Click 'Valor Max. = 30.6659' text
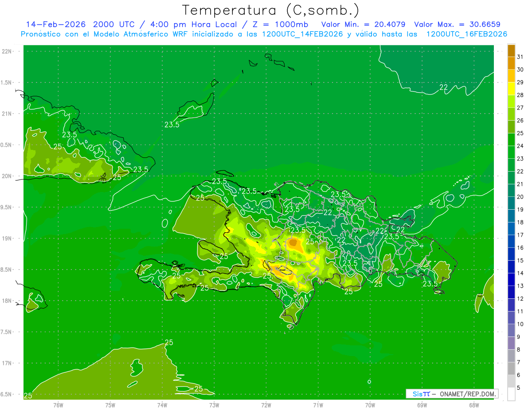 (x=457, y=24)
